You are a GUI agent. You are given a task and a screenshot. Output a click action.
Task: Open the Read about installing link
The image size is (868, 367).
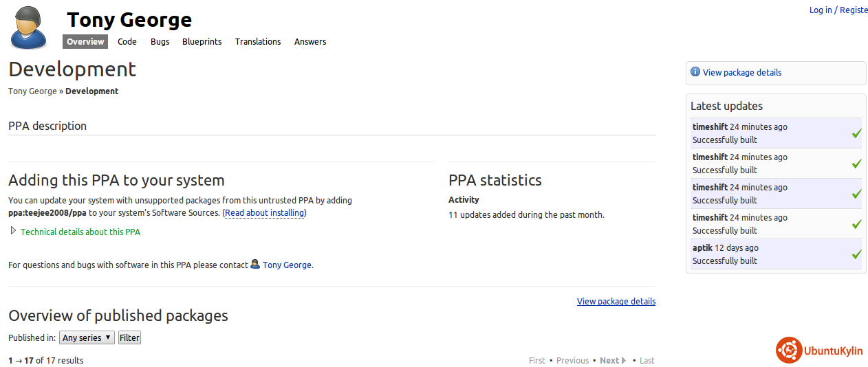click(265, 213)
